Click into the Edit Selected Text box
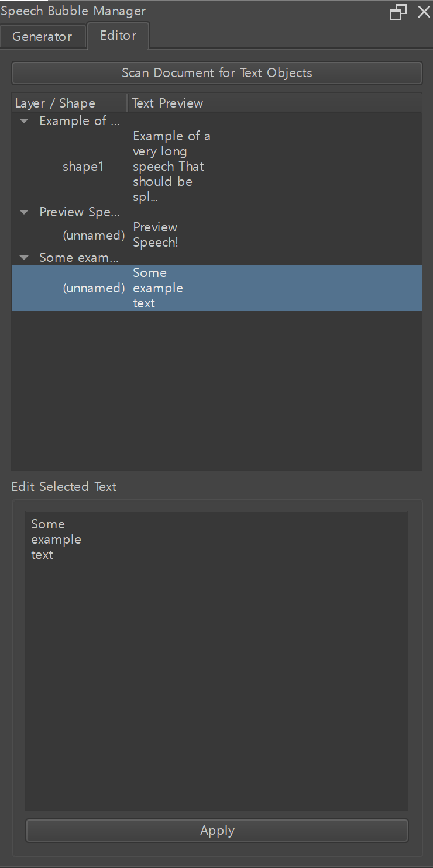The height and width of the screenshot is (868, 433). 216,660
